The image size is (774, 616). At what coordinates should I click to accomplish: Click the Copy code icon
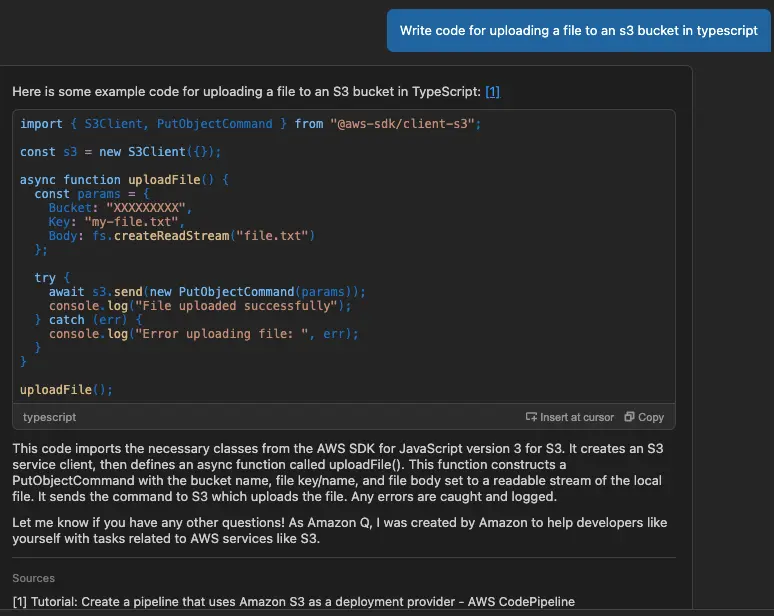(630, 417)
